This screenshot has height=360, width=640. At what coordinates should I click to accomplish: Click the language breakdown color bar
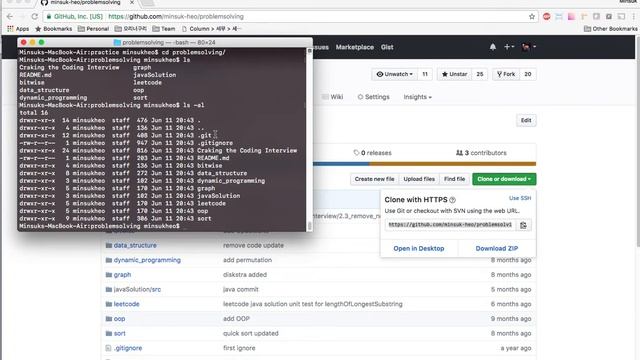[424, 164]
